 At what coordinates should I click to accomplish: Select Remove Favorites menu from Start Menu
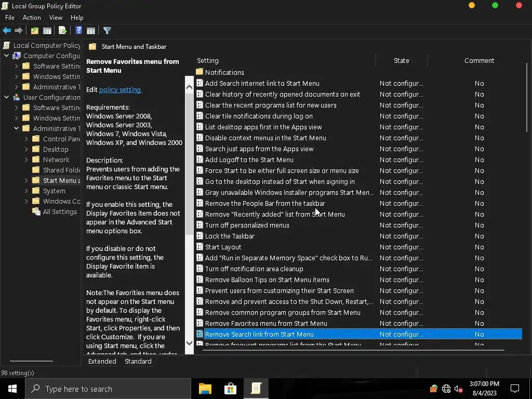(x=266, y=323)
